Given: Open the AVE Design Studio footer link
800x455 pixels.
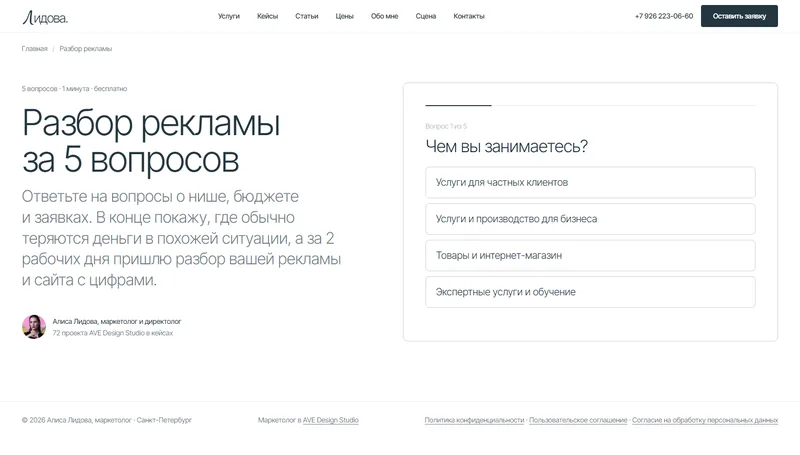Looking at the screenshot, I should coord(331,420).
